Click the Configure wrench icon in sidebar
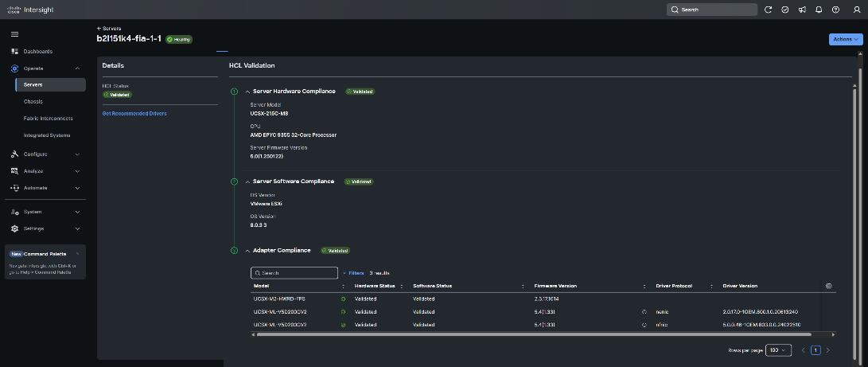 (x=15, y=154)
